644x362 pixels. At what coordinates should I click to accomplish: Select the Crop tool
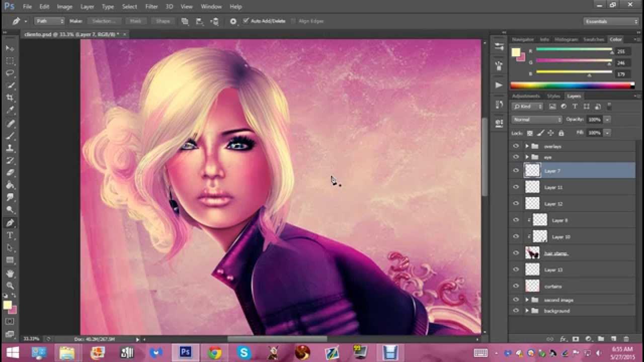coord(10,98)
